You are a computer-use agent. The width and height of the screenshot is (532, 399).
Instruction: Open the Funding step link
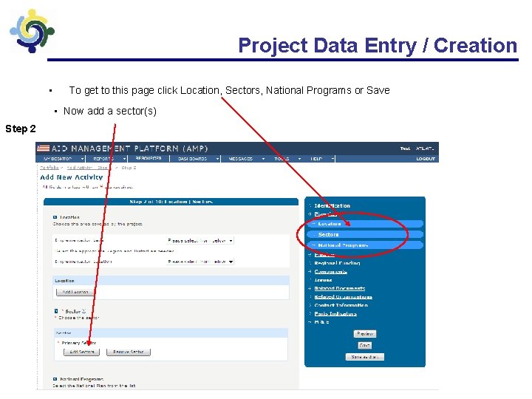[324, 254]
